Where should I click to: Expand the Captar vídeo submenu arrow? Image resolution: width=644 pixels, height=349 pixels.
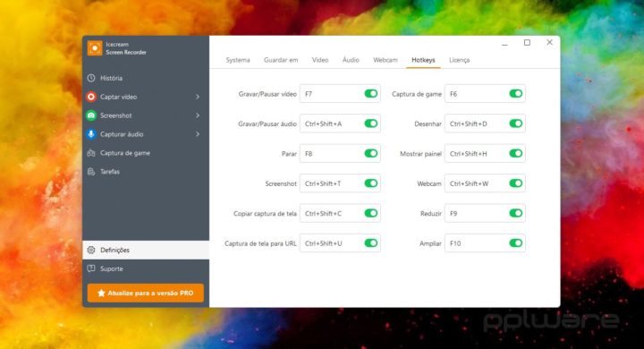pos(198,97)
